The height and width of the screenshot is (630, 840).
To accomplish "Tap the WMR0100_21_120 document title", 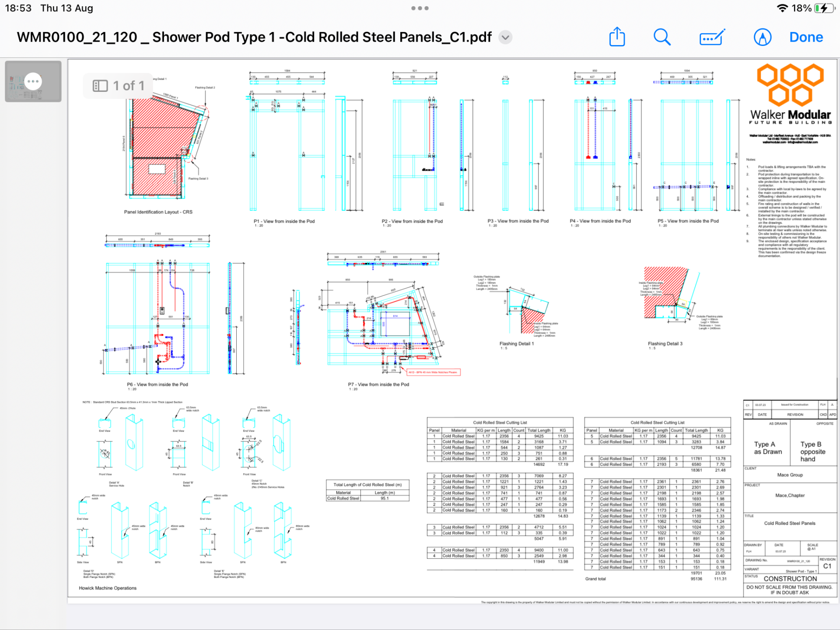I will pos(254,37).
